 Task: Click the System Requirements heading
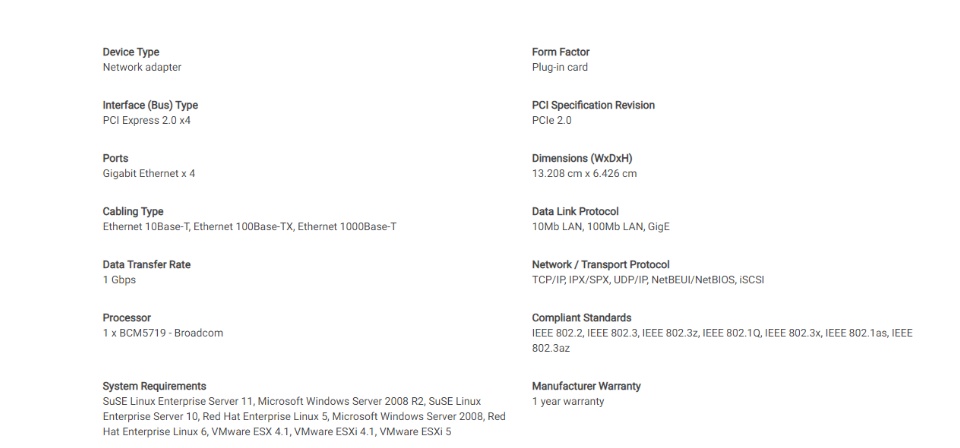click(x=154, y=386)
